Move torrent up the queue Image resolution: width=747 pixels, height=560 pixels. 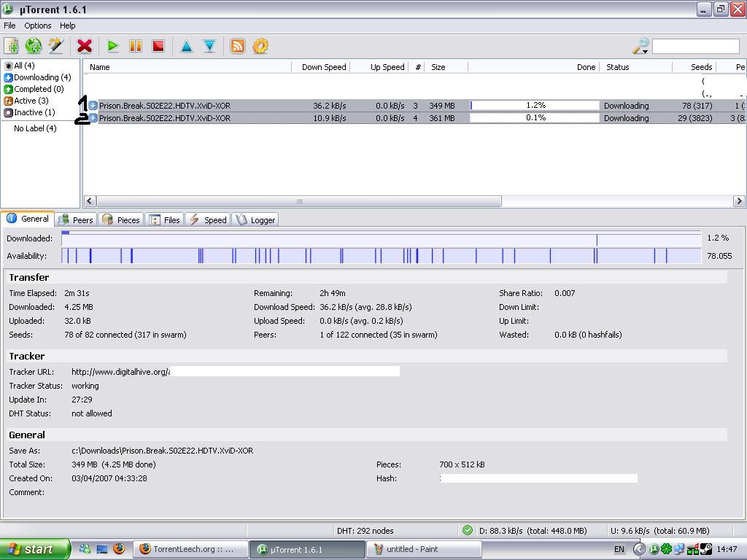tap(187, 46)
